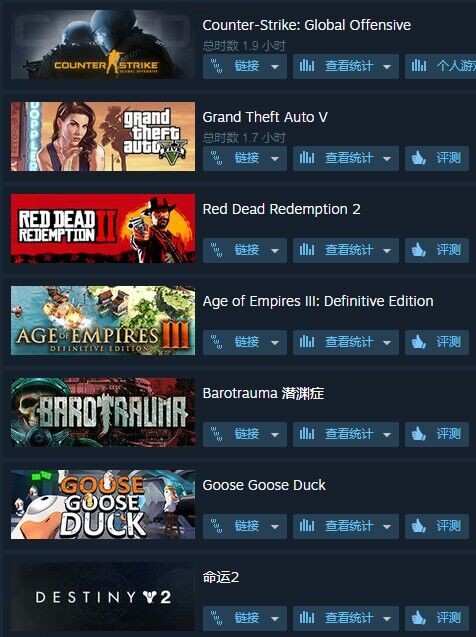
Task: Click the 评测 button for Age of Empires III
Action: pyautogui.click(x=437, y=342)
